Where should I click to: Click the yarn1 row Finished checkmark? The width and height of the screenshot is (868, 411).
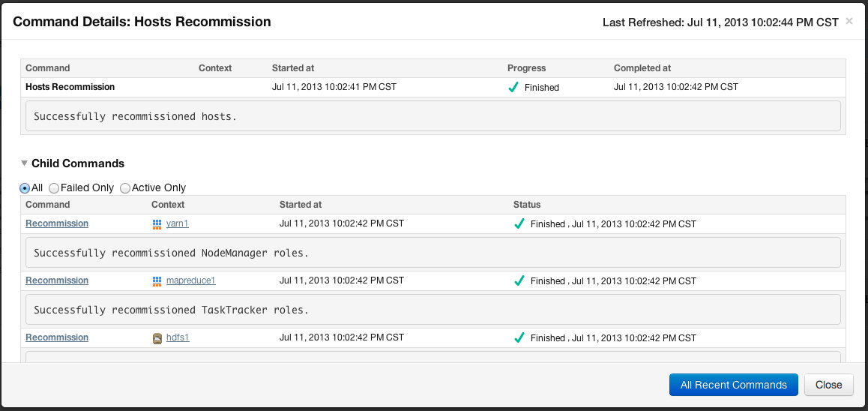pyautogui.click(x=519, y=223)
